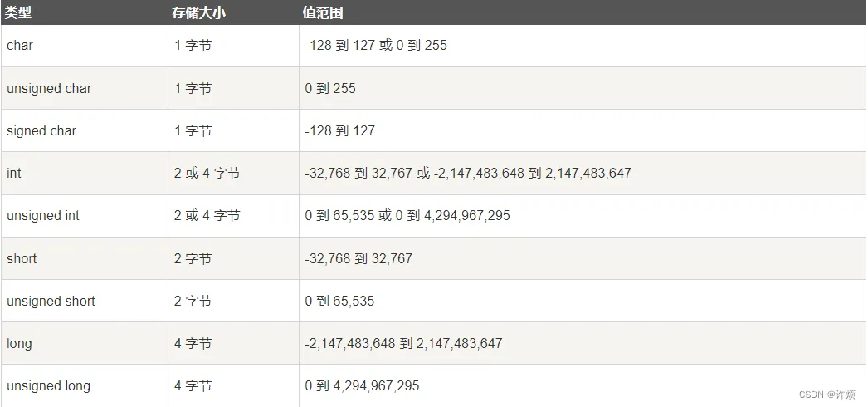Click the 0 到 65,535 或 0 到 4,294,967,295 range
868x407 pixels.
(x=407, y=216)
